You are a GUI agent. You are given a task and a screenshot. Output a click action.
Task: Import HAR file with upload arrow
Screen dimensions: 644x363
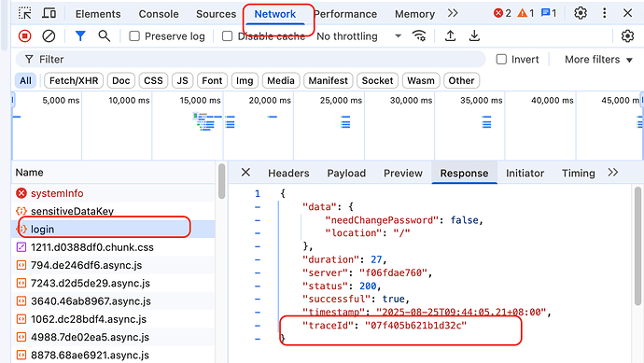click(x=450, y=36)
